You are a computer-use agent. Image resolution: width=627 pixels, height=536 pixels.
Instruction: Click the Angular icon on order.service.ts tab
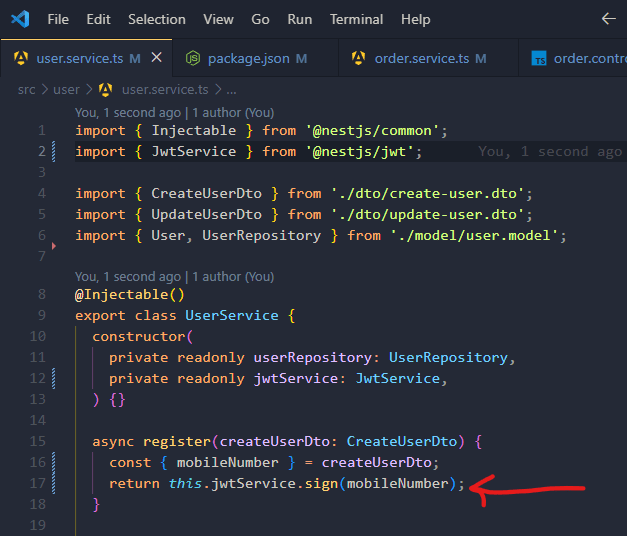(x=359, y=58)
